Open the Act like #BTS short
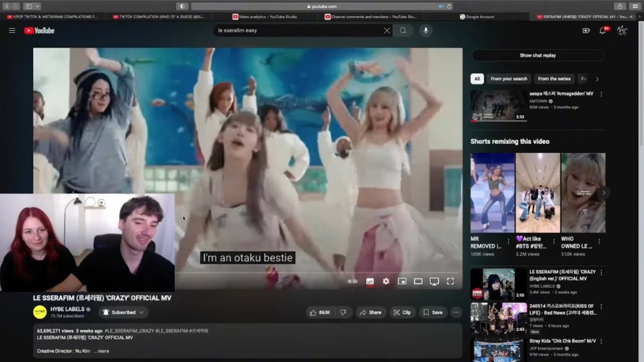Image resolution: width=644 pixels, height=362 pixels. (x=538, y=193)
